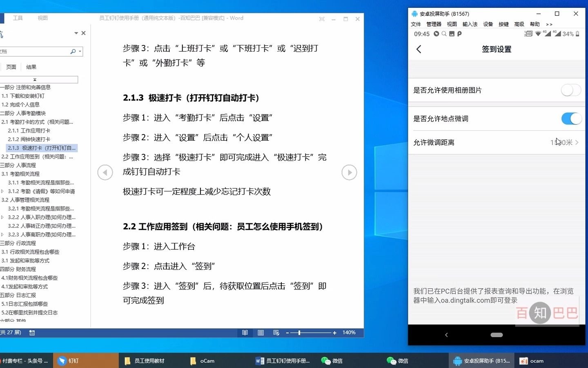Jump to heading 1.2 完成个人信息
588x368 pixels.
[x=20, y=105]
